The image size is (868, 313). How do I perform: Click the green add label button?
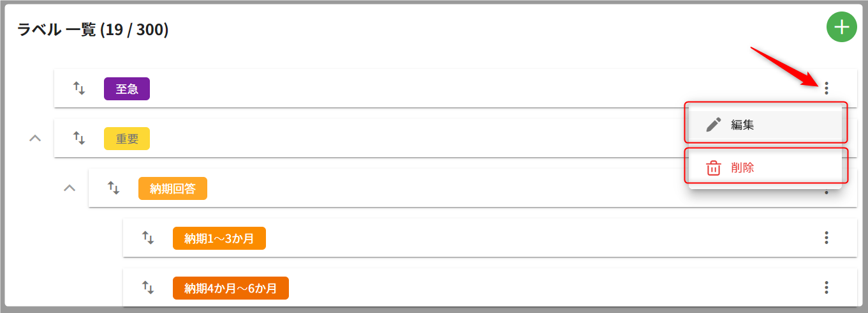coord(842,27)
